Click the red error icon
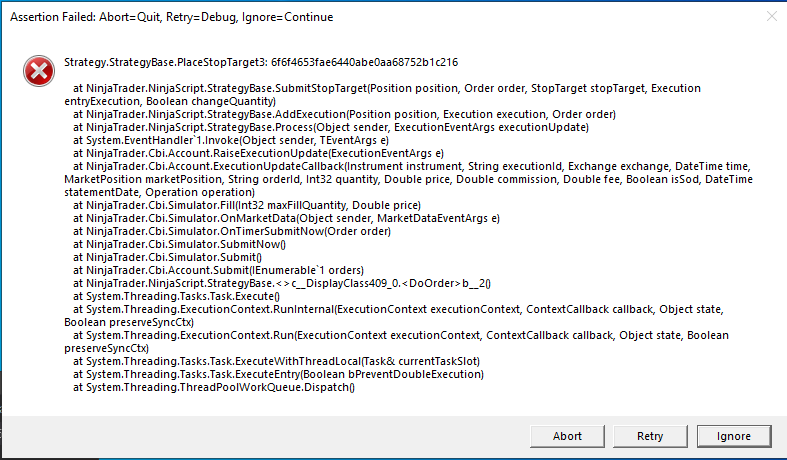 click(38, 69)
